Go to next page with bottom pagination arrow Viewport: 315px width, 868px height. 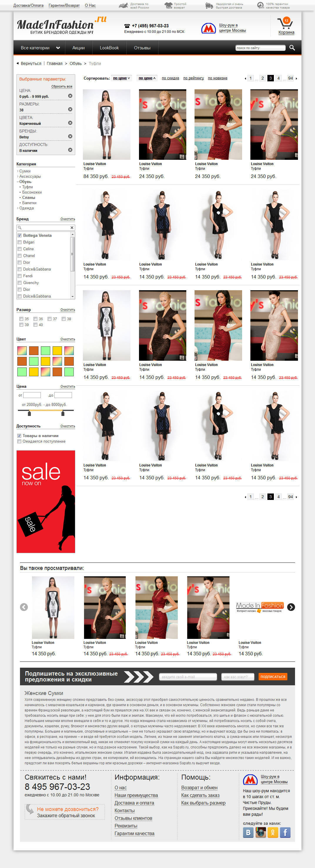(296, 497)
